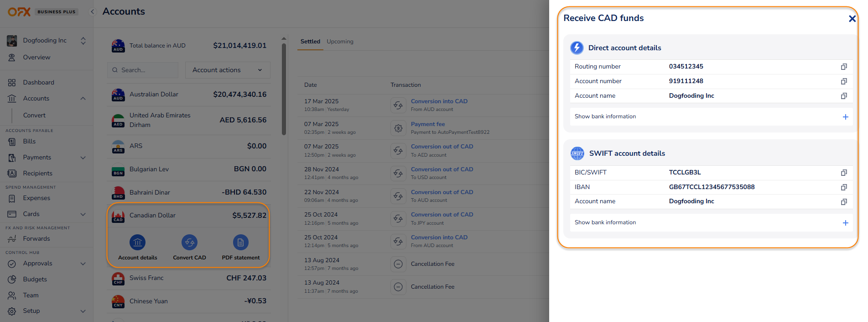Copy the BIC/SWIFT code
Screen dimensions: 868x322
(844, 173)
